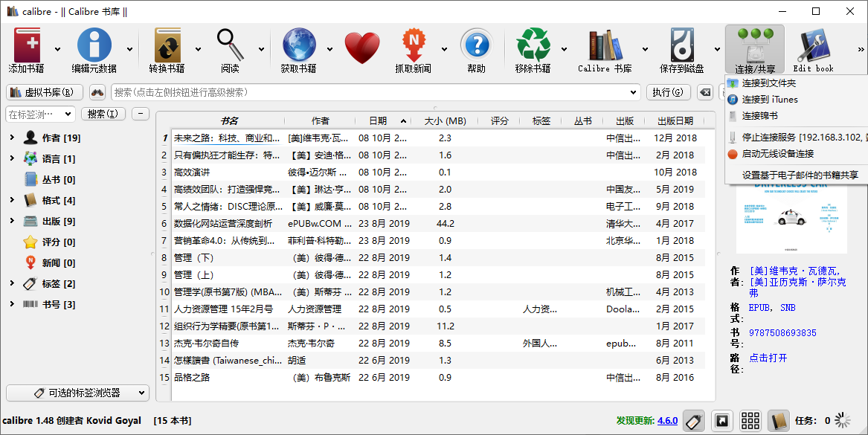Click the Connect/share (连接/共享) toolbar icon
This screenshot has width=868, height=435.
(x=755, y=50)
